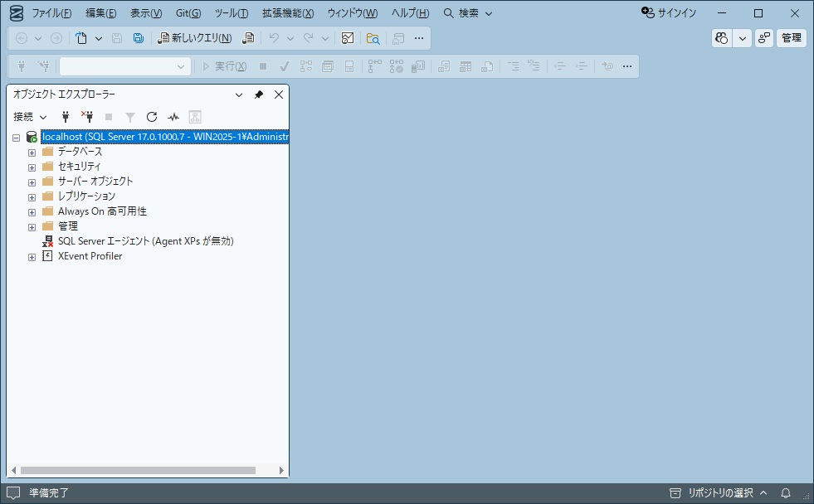Click the account avatar icon top right
This screenshot has height=504, width=814.
pyautogui.click(x=720, y=38)
